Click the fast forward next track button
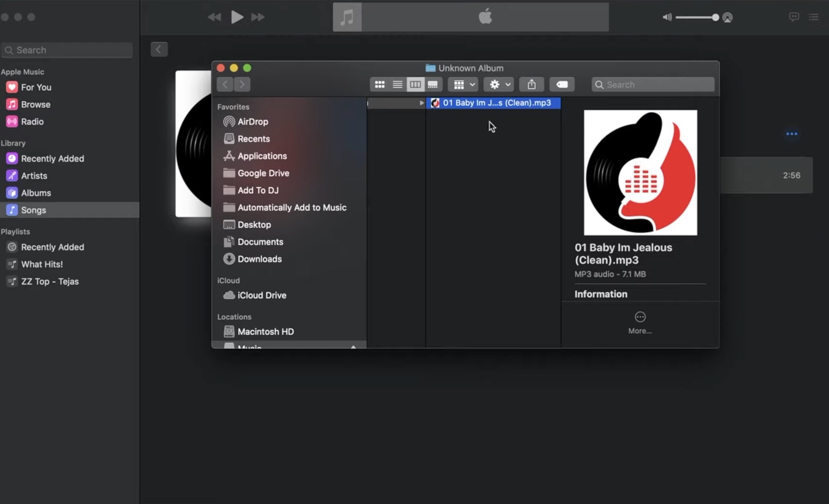Image resolution: width=829 pixels, height=504 pixels. click(x=258, y=17)
